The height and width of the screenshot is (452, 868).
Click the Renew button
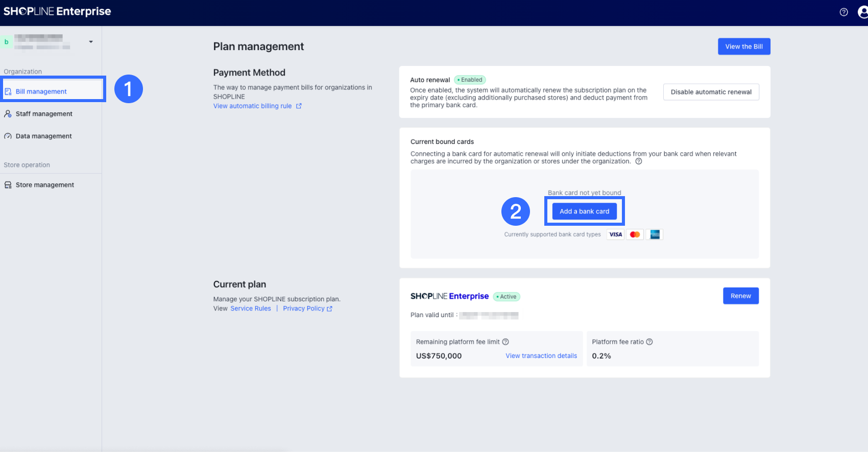(x=740, y=296)
